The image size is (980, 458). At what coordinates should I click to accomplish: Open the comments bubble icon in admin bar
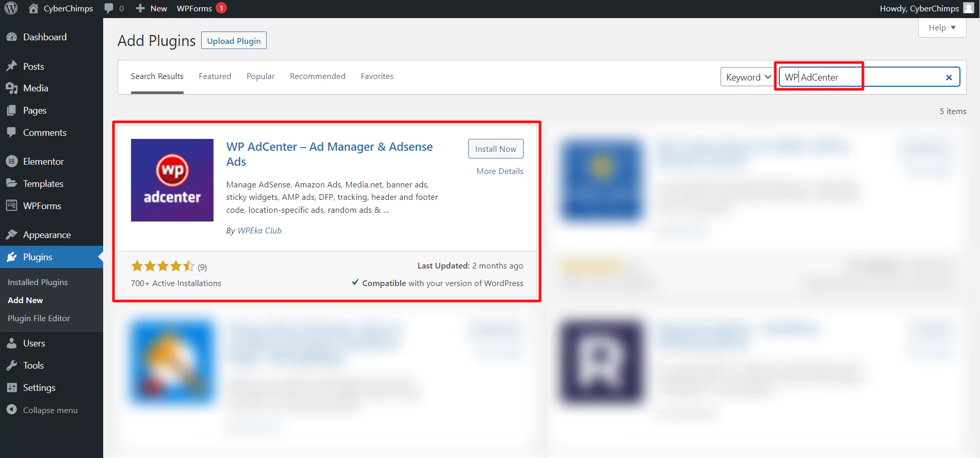point(109,8)
